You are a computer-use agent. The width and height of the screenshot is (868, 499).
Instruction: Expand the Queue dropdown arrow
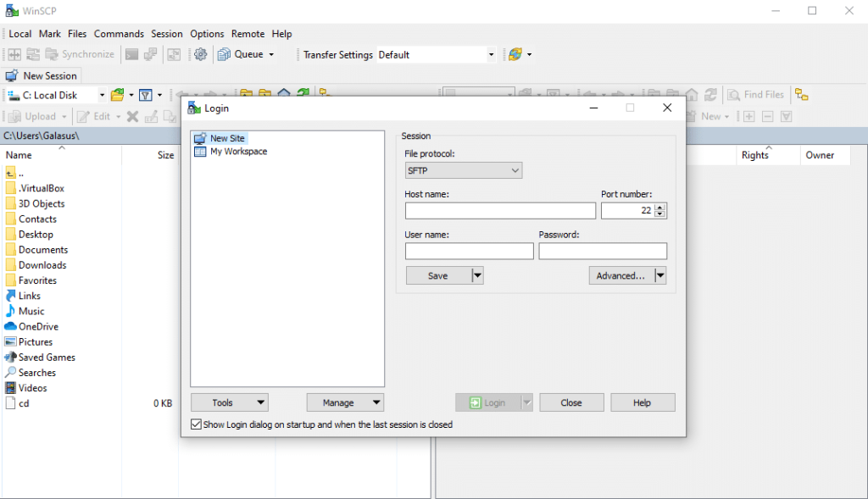point(271,54)
